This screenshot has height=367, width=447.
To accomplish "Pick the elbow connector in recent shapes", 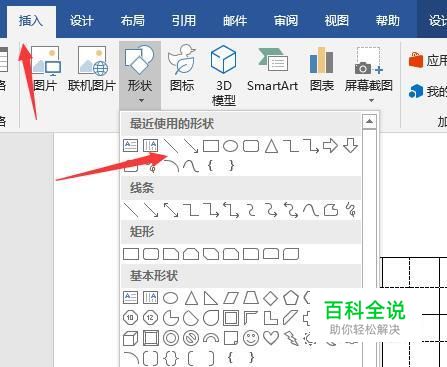I will pos(291,146).
